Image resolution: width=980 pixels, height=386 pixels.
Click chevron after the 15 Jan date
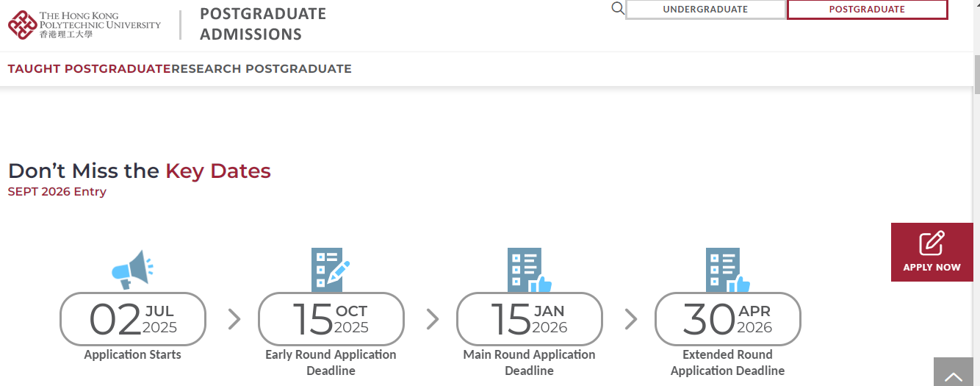[x=631, y=319]
